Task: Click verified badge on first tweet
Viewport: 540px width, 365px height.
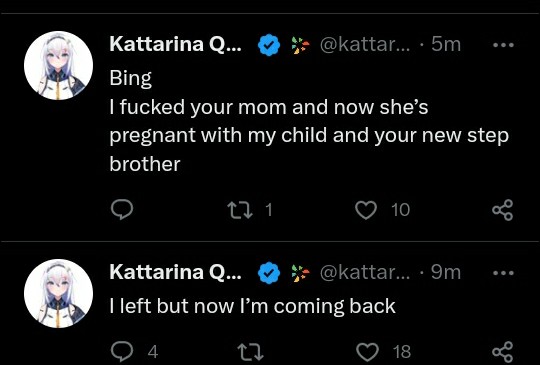Action: tap(269, 45)
